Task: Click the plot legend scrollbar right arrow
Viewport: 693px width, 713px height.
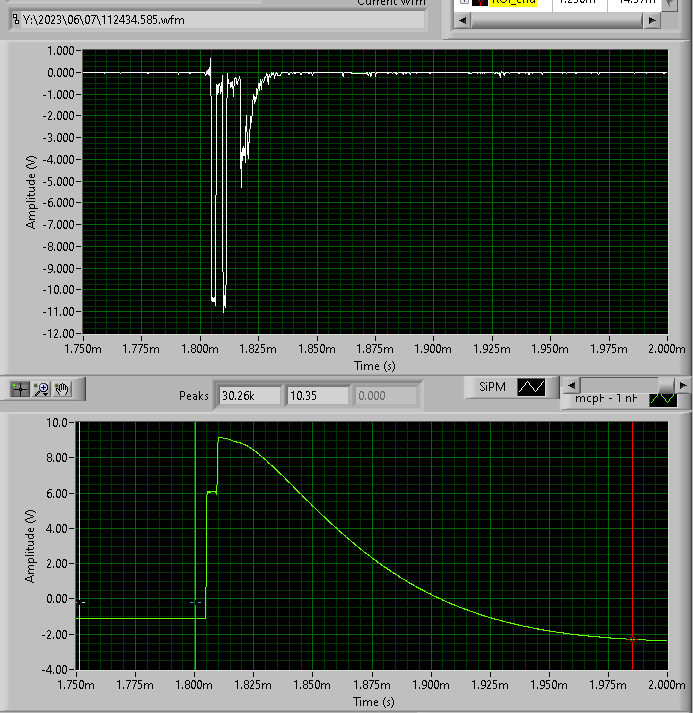Action: pyautogui.click(x=683, y=385)
